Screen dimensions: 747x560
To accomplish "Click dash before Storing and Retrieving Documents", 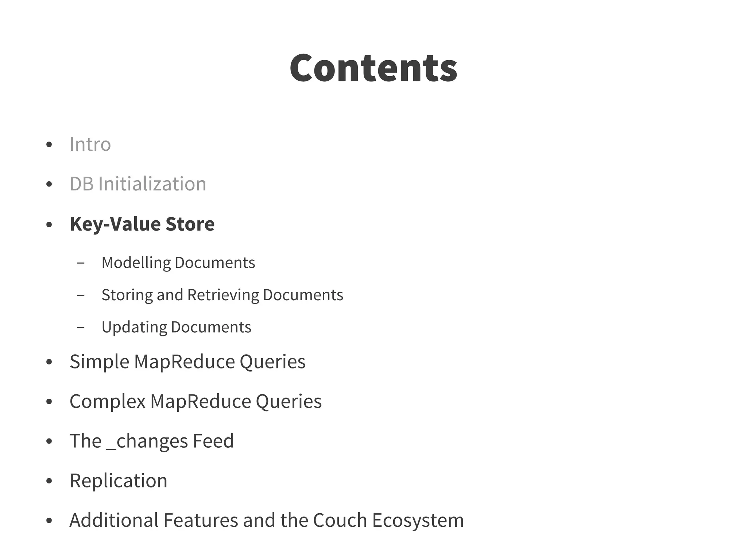I will click(x=81, y=295).
